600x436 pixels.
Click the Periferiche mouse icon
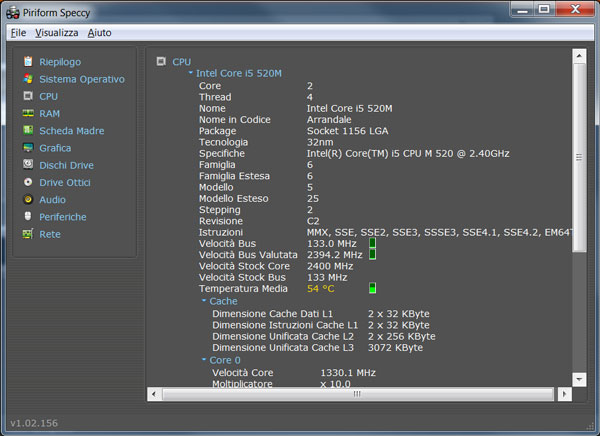(28, 216)
